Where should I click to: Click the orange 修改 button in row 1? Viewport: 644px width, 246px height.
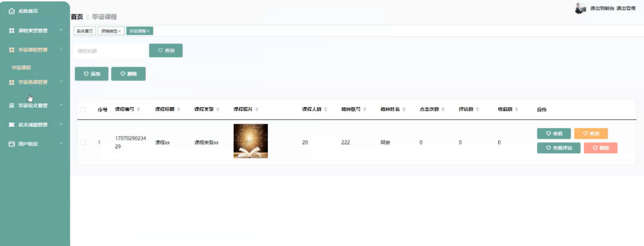click(591, 134)
